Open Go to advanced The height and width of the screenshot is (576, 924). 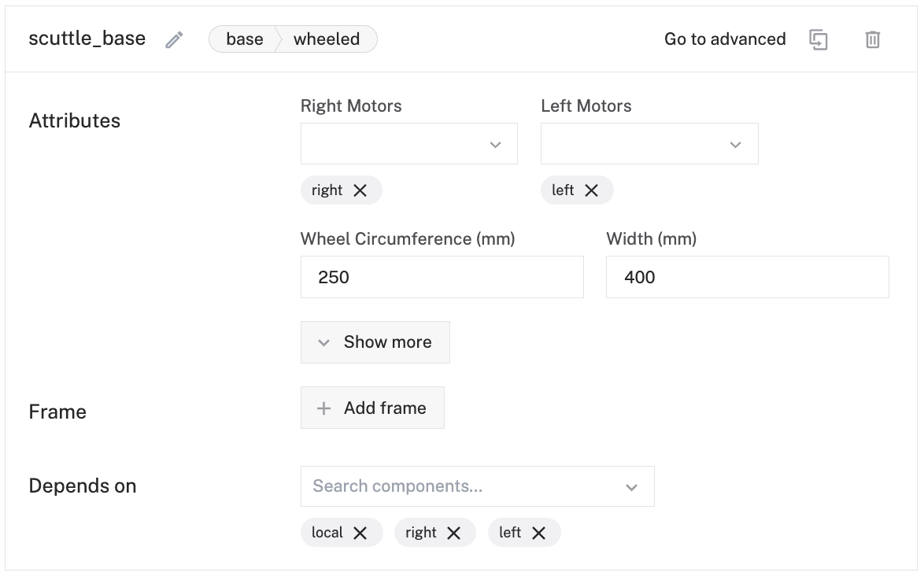pyautogui.click(x=725, y=39)
